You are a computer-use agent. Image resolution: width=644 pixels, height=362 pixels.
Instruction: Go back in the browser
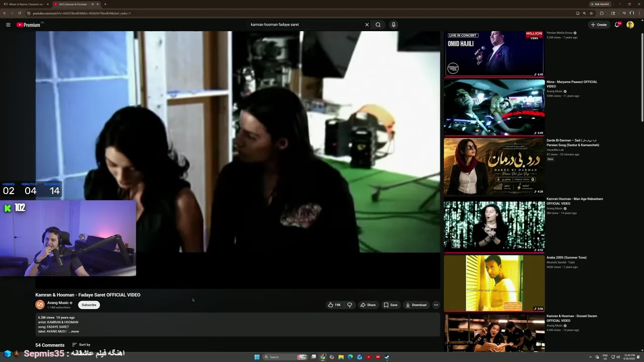click(5, 13)
